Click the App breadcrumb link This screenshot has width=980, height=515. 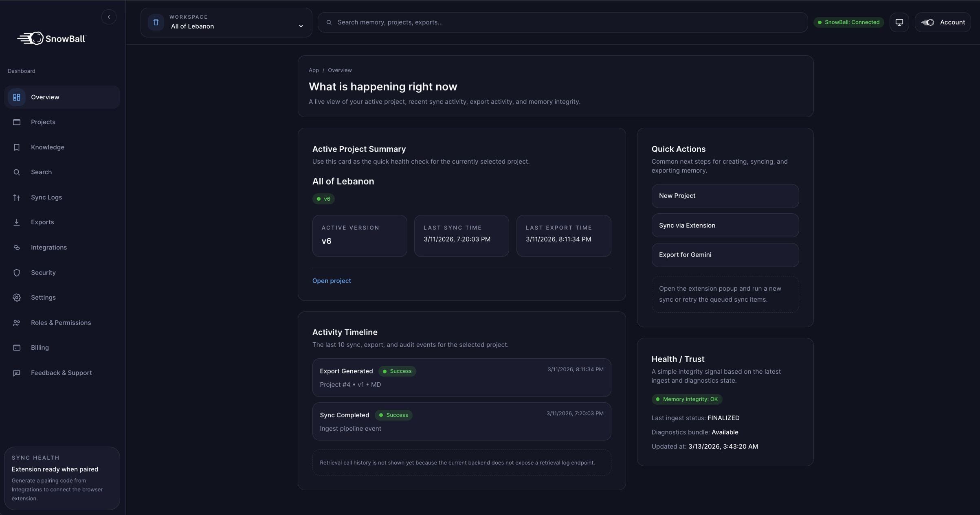point(314,70)
